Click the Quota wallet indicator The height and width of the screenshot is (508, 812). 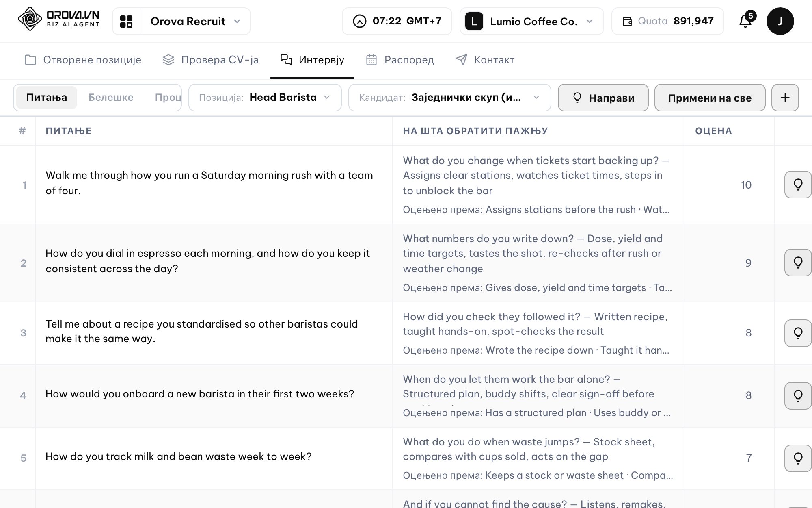click(x=667, y=21)
